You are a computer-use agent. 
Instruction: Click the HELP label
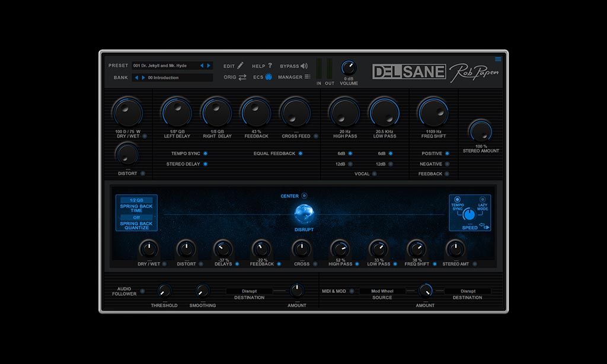[258, 66]
